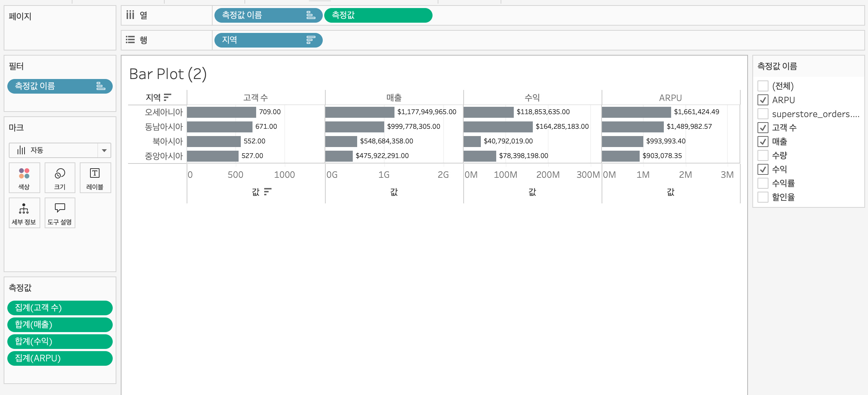Select the 합계(매출) measure pill
Viewport: 868px width, 395px height.
point(60,325)
